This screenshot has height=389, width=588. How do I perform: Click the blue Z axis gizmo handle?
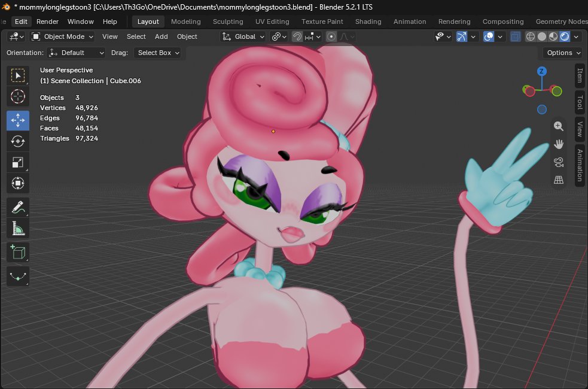pos(541,71)
